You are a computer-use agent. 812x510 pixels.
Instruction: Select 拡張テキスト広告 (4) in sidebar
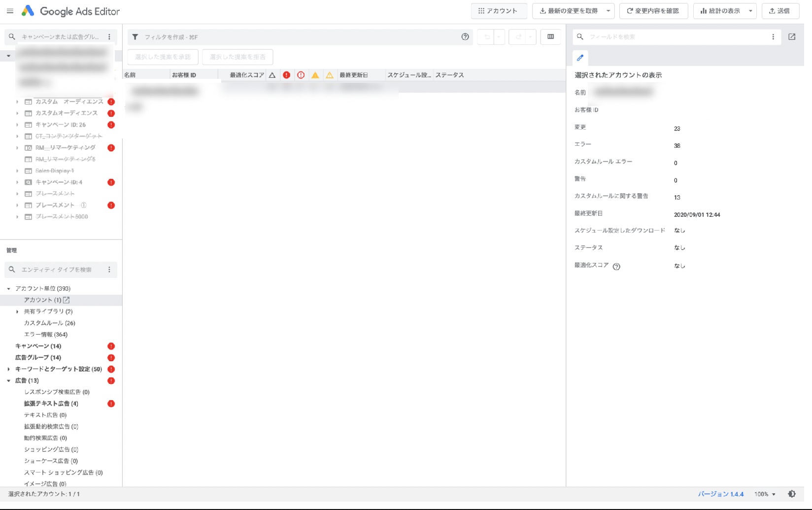51,404
